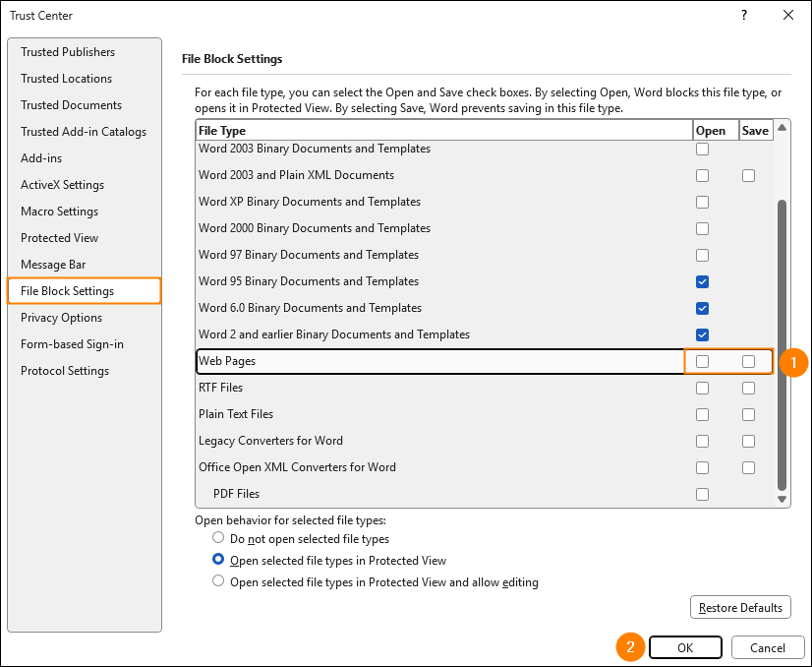Go to Trusted Add-in Catalogs

coord(84,132)
